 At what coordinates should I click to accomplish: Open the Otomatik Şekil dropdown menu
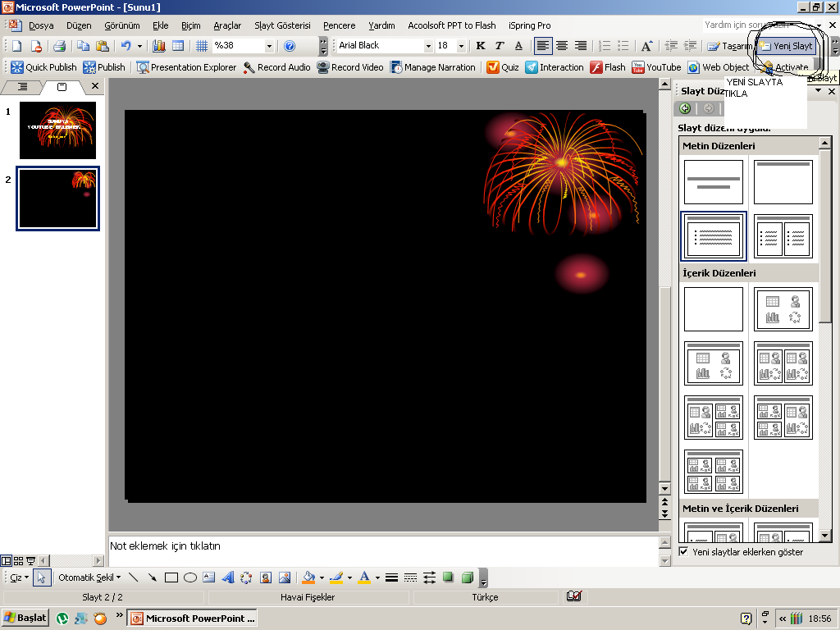click(x=89, y=577)
